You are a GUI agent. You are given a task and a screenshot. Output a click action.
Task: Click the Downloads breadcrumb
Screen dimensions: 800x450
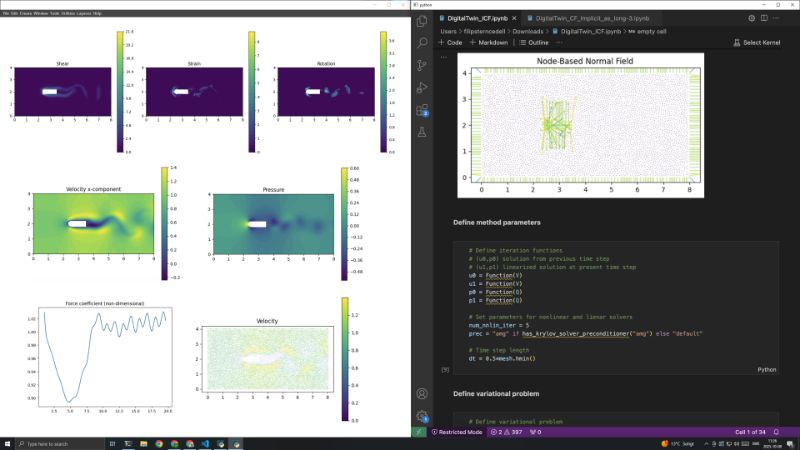pyautogui.click(x=528, y=32)
